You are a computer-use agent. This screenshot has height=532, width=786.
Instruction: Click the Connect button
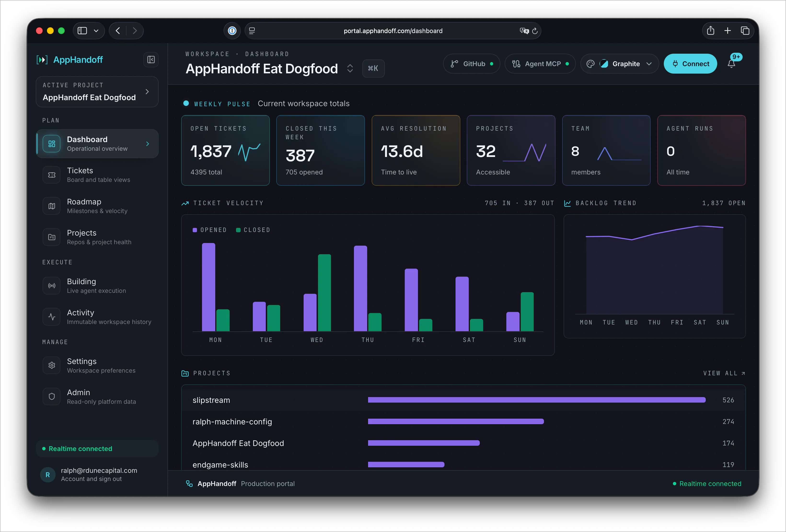pyautogui.click(x=690, y=64)
